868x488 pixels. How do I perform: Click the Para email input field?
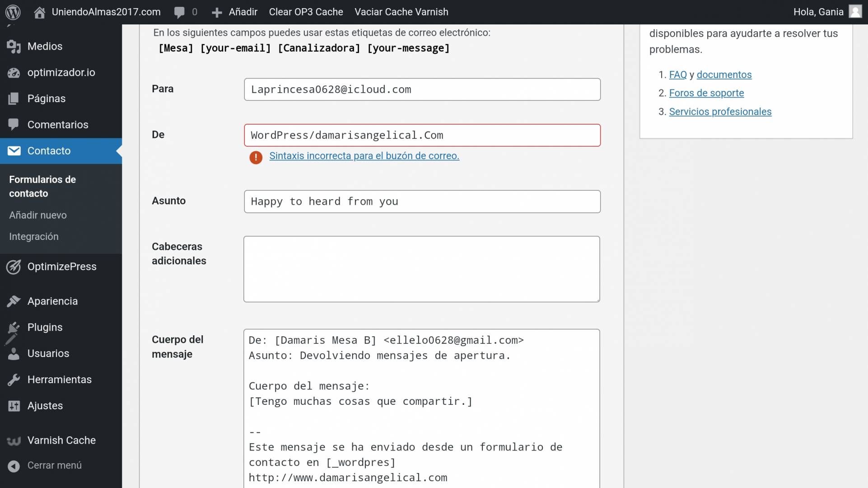[x=422, y=89]
